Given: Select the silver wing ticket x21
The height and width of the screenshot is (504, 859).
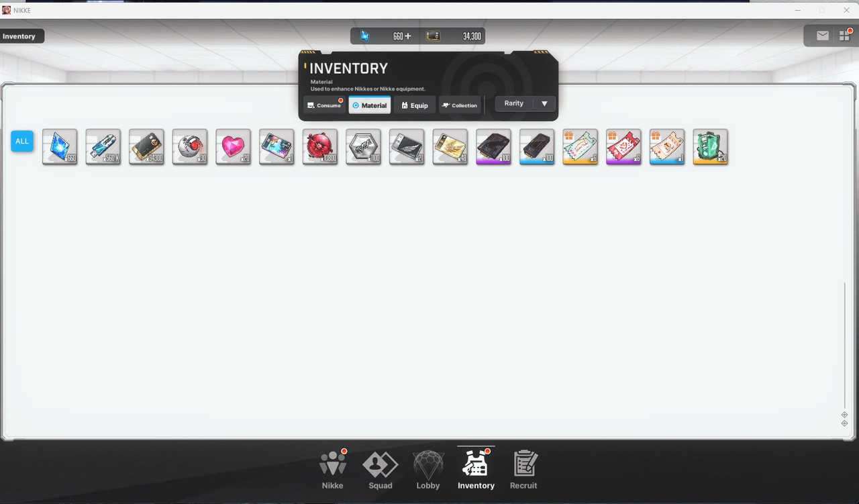Looking at the screenshot, I should 407,147.
